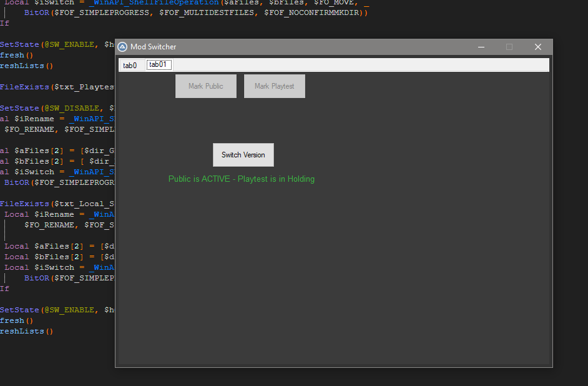Close the Mod Switcher window
This screenshot has width=588, height=386.
pos(537,47)
